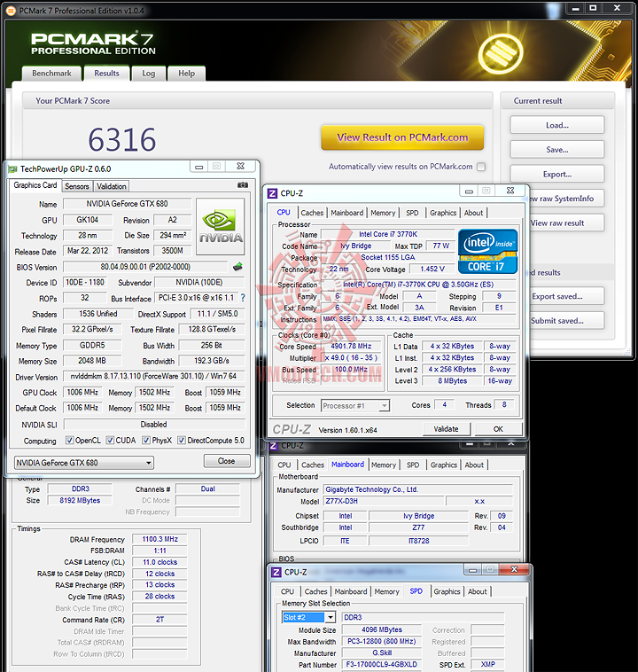This screenshot has width=638, height=672.
Task: Click the Load... button
Action: pos(557,125)
